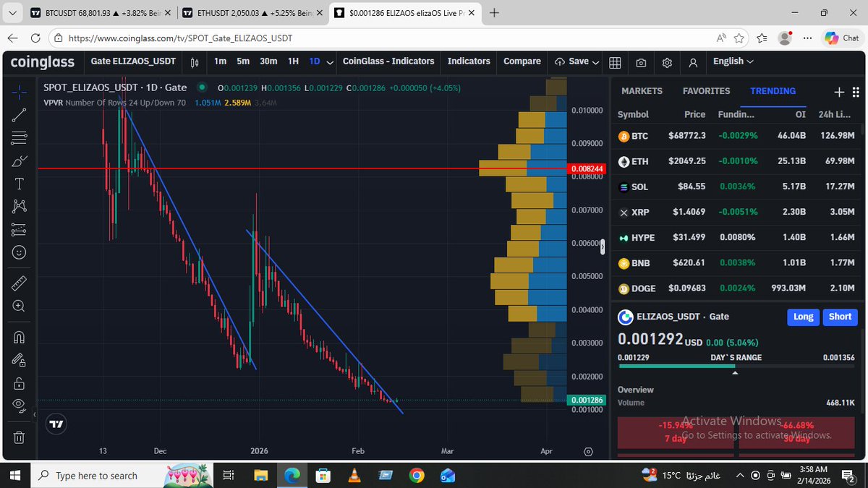Switch to the 30m timeframe
868x488 pixels.
(x=268, y=61)
